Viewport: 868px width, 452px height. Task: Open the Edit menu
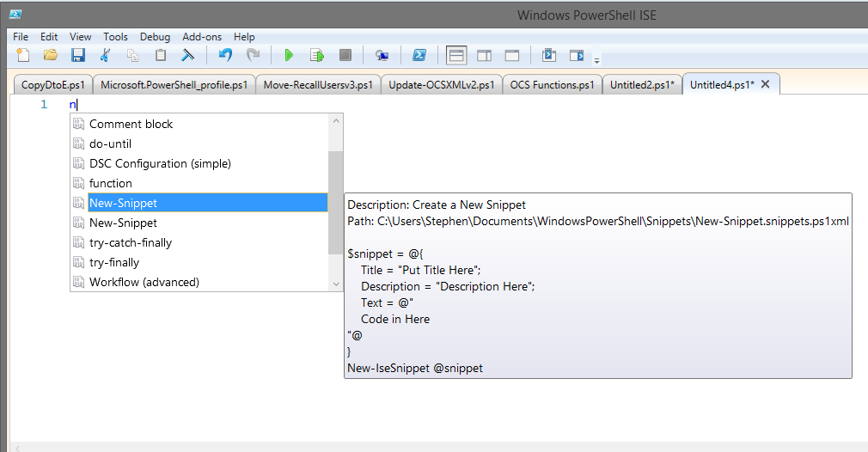(49, 36)
